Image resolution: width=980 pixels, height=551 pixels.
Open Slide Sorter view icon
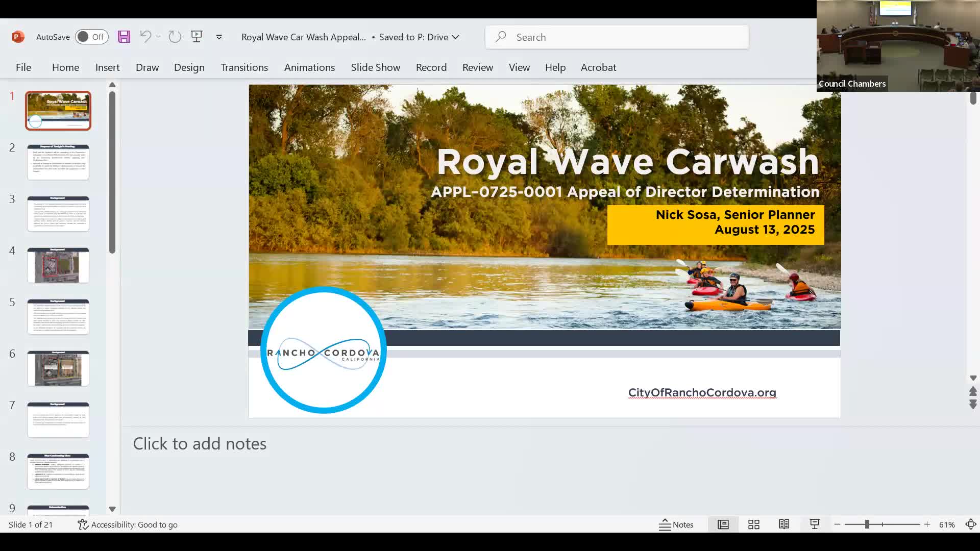tap(754, 524)
